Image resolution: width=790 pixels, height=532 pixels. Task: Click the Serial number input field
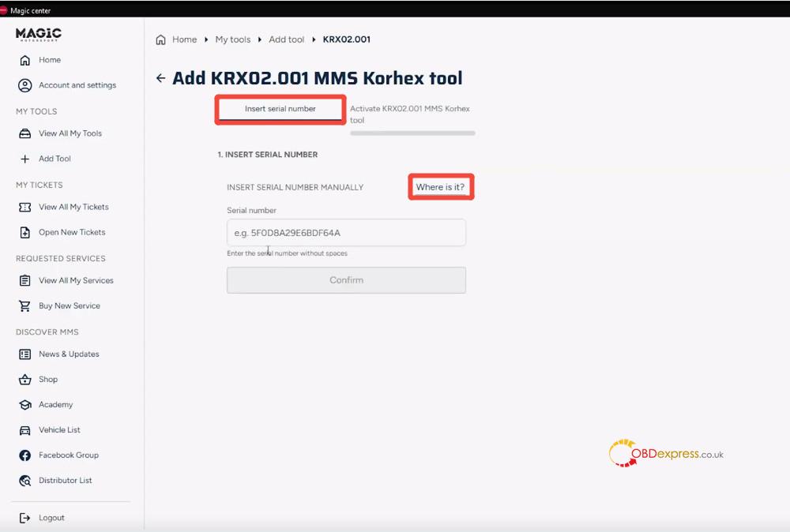point(346,233)
